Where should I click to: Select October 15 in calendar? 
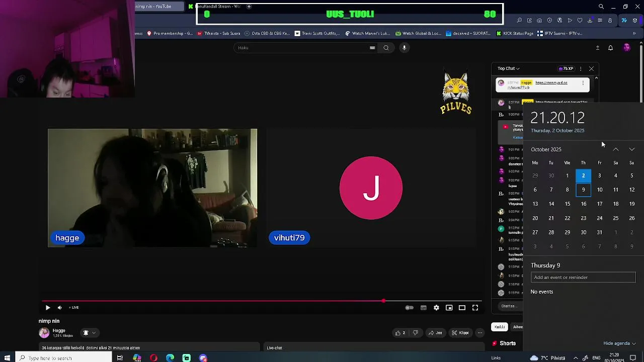[x=568, y=204]
